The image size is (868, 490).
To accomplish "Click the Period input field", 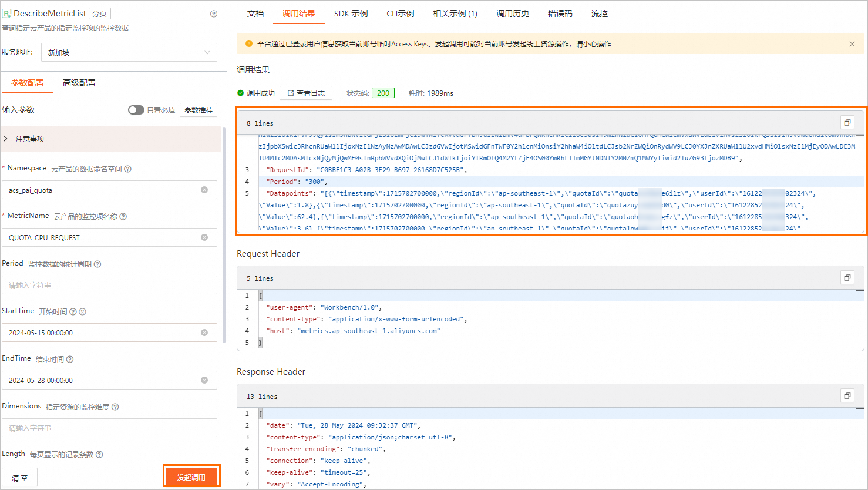I will 109,285.
